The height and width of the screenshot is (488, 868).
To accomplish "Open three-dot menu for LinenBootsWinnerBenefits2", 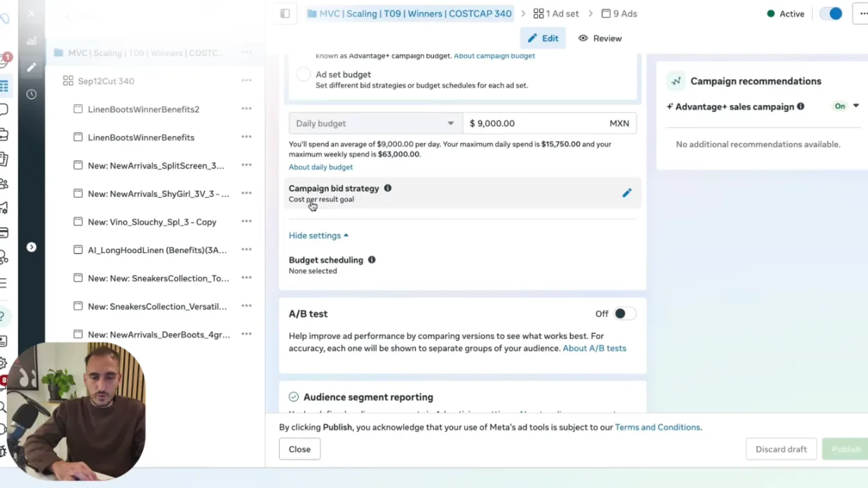I will pos(246,109).
